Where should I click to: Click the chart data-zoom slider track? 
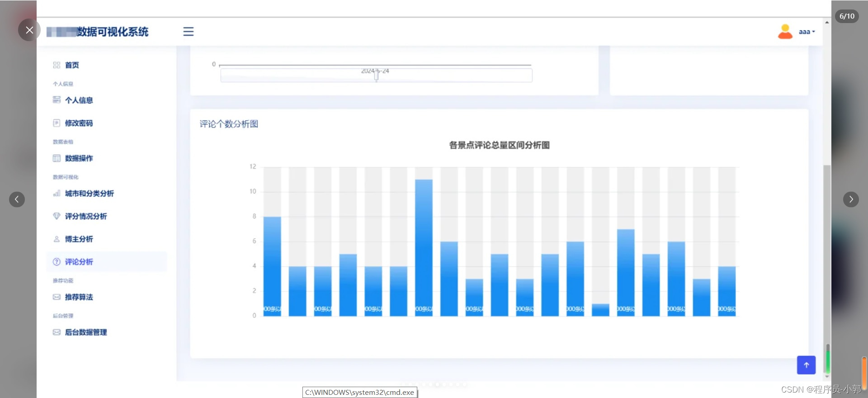[x=376, y=75]
